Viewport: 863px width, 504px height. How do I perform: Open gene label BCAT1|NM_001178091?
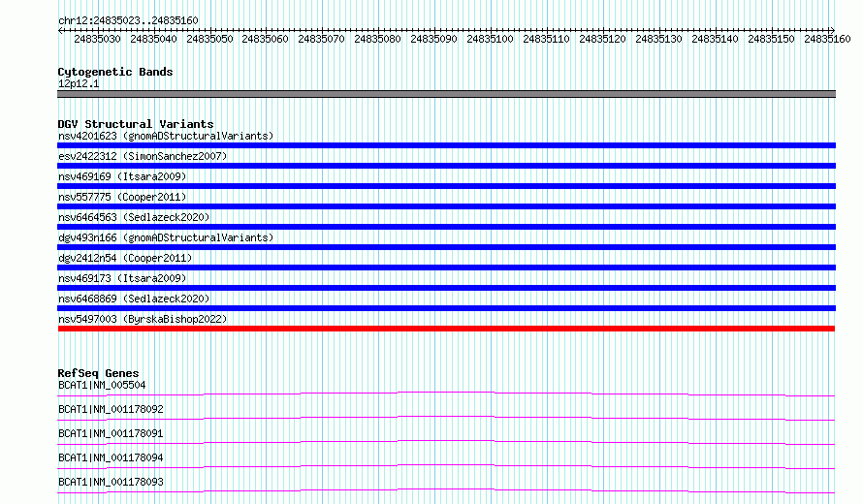(111, 433)
